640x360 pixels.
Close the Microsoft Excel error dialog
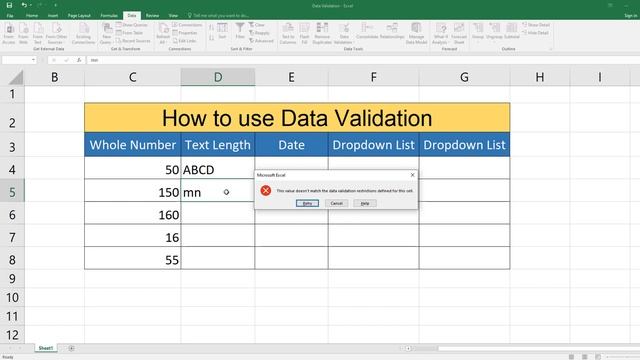pos(412,175)
